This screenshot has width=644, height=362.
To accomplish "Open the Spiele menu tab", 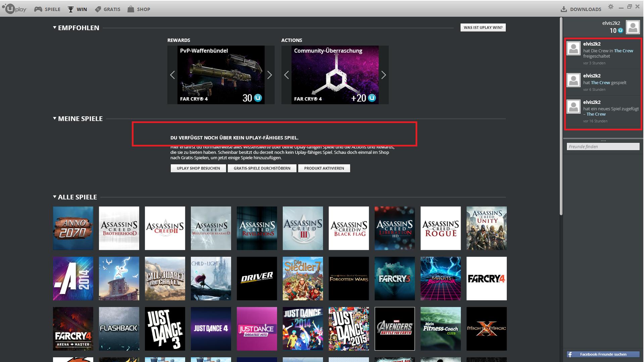I will 47,9.
